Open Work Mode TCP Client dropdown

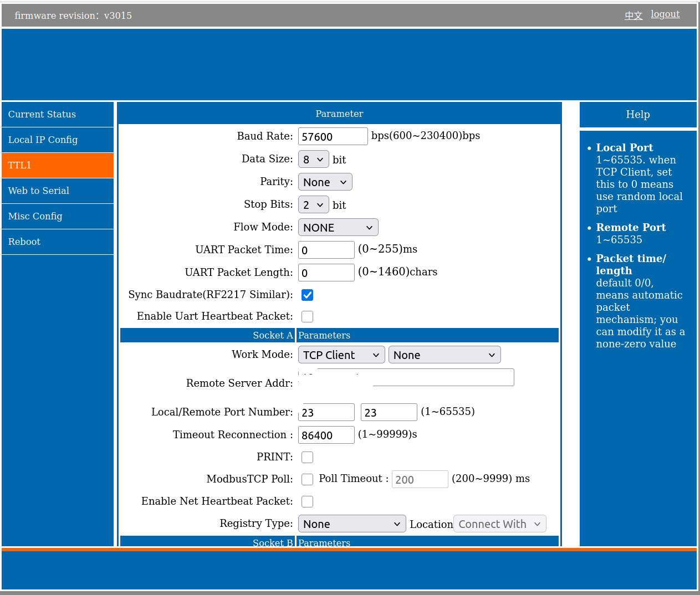point(341,355)
